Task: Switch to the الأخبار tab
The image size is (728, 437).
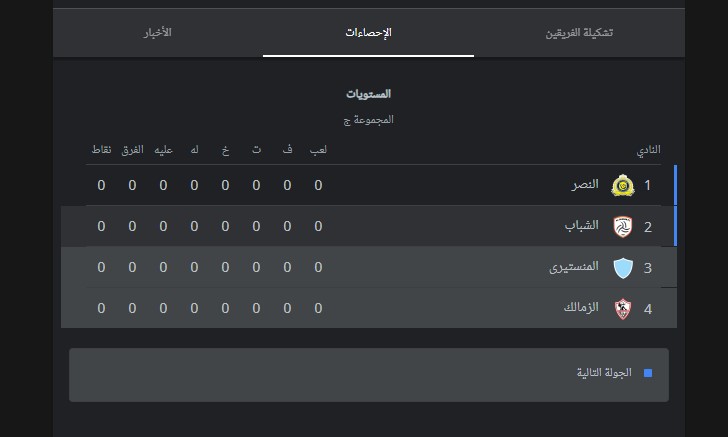Action: point(158,33)
